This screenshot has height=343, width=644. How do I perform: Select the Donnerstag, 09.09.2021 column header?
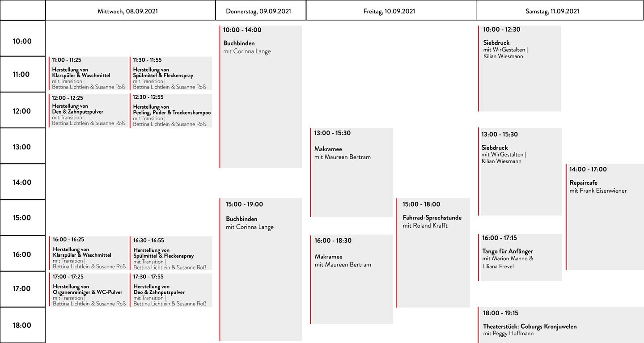click(x=261, y=11)
